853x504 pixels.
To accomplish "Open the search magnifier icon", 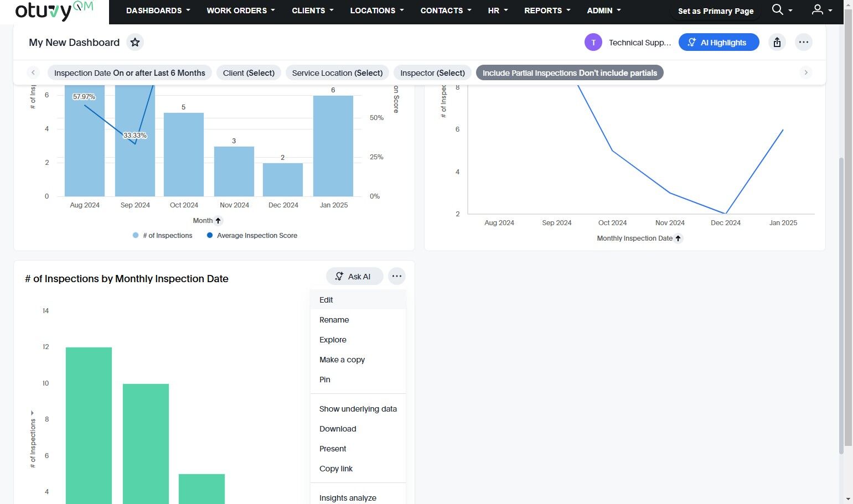I will (778, 10).
